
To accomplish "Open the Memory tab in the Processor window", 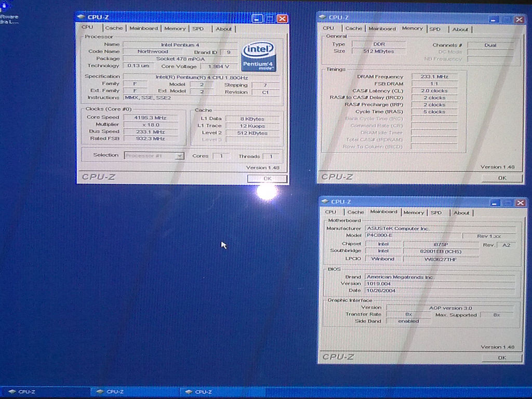I will 175,29.
